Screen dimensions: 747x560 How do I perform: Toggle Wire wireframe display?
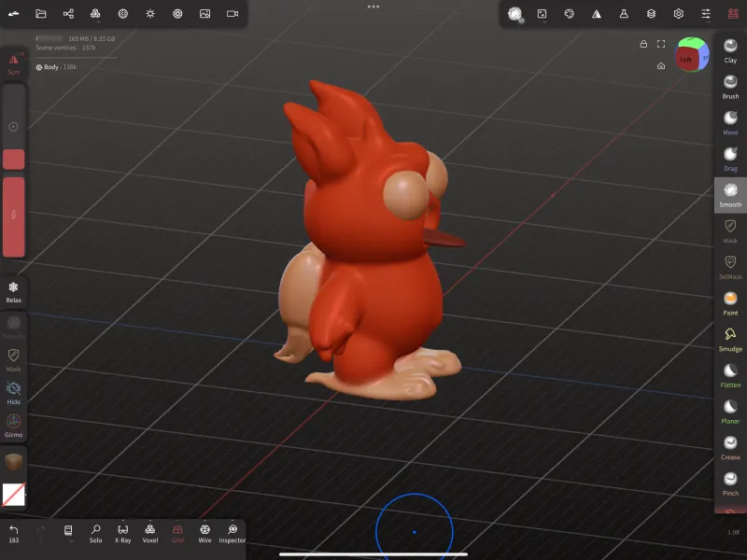(x=204, y=534)
